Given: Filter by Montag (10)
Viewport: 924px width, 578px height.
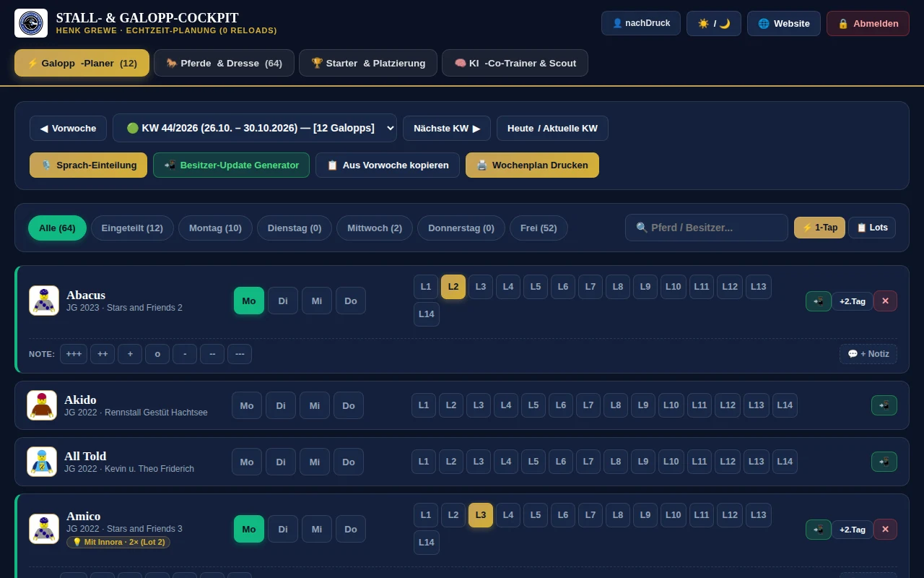Looking at the screenshot, I should (215, 228).
